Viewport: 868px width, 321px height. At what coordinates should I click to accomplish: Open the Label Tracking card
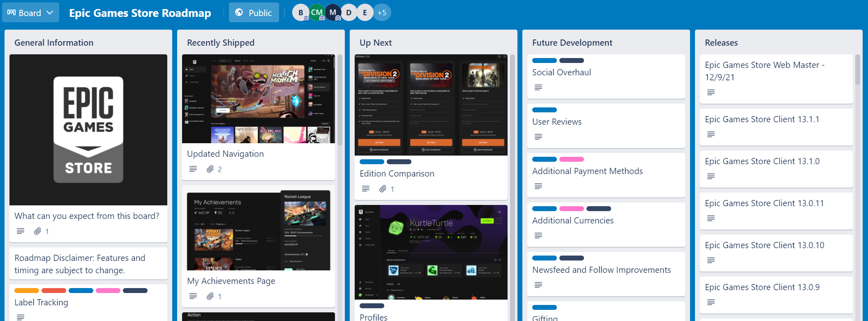click(x=88, y=303)
